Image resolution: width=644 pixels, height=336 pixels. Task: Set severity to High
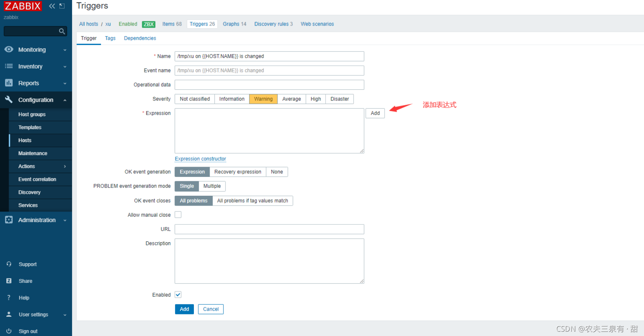[x=316, y=99]
